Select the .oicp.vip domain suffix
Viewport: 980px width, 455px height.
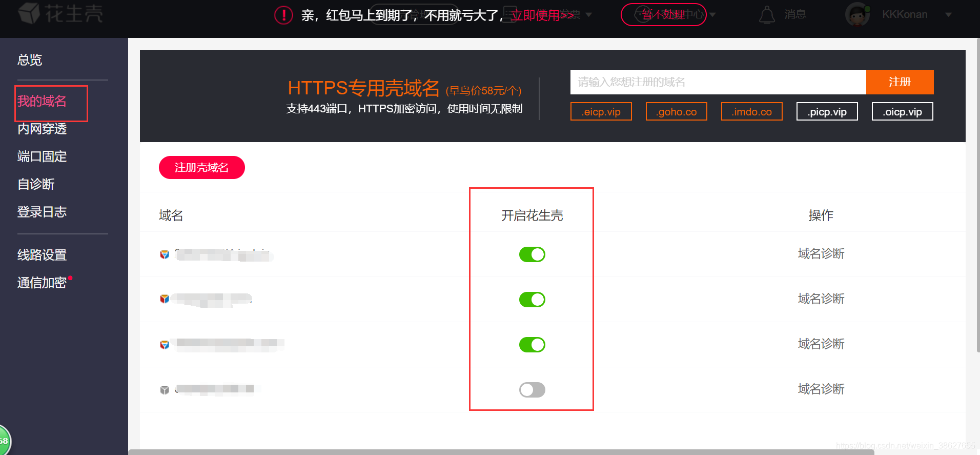click(903, 111)
